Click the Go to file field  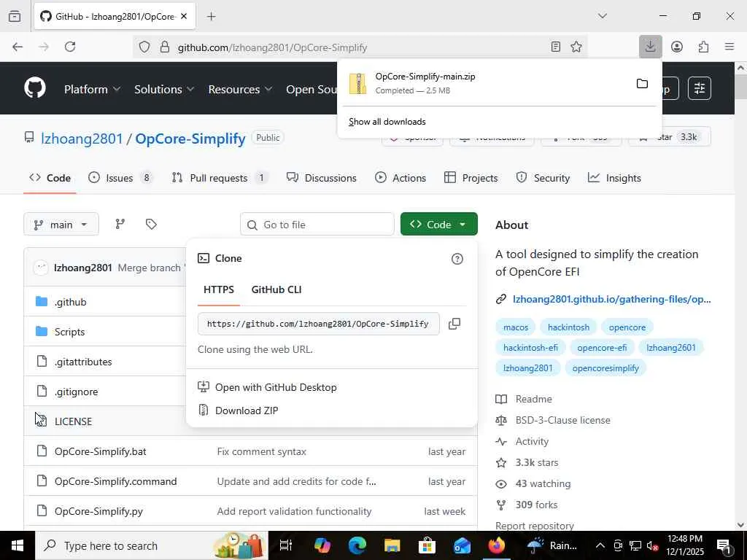pos(317,225)
